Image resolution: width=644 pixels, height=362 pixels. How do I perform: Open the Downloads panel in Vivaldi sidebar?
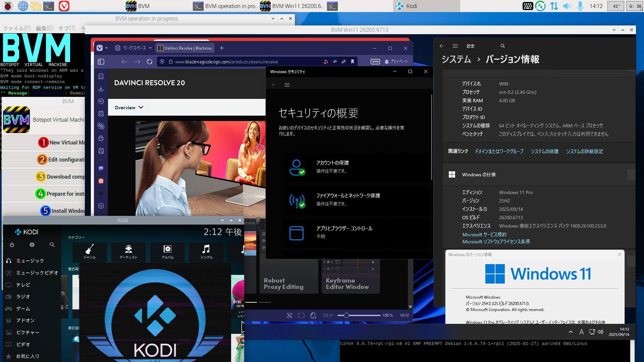click(101, 89)
